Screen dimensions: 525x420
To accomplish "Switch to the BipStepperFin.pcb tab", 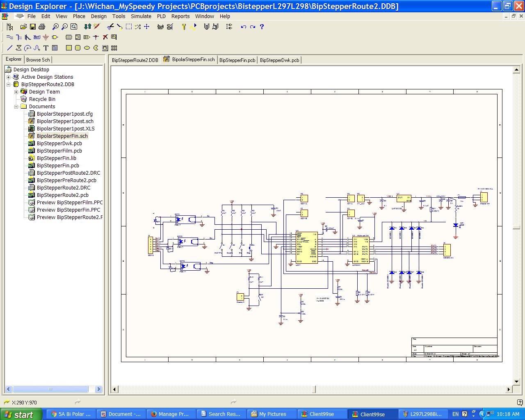I will click(x=237, y=60).
